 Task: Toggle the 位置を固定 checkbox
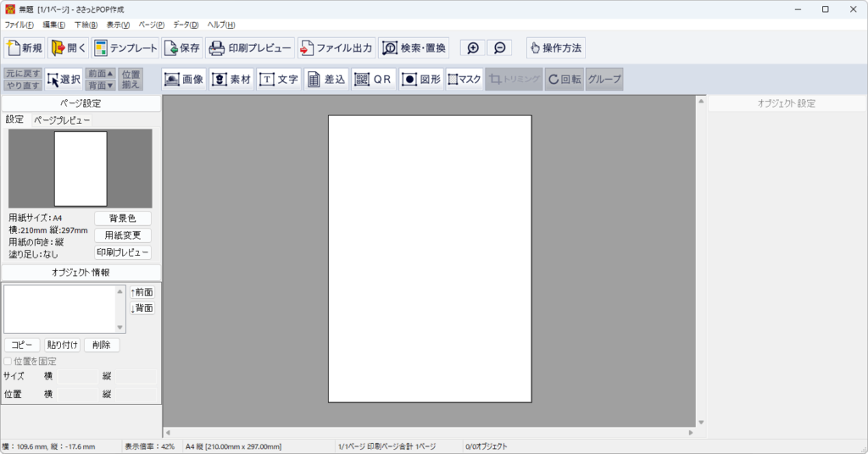tap(8, 361)
